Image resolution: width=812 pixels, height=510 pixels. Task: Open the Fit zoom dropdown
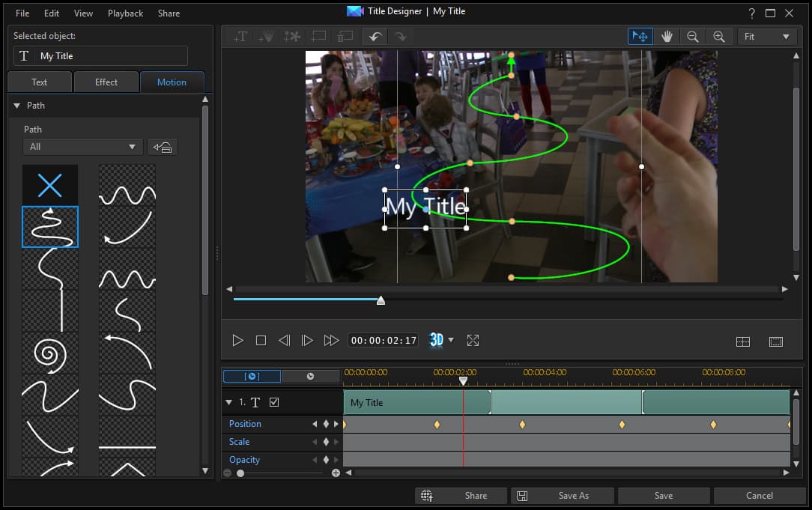point(766,36)
